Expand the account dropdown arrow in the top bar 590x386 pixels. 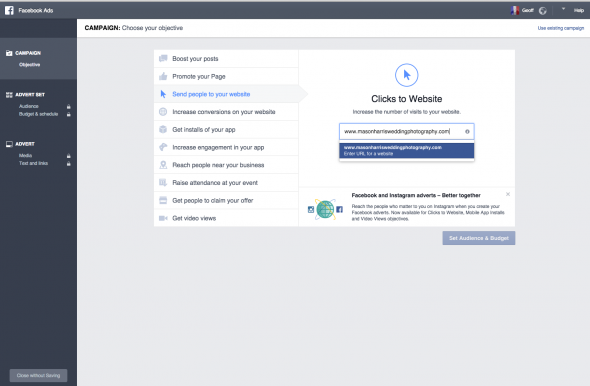(563, 9)
